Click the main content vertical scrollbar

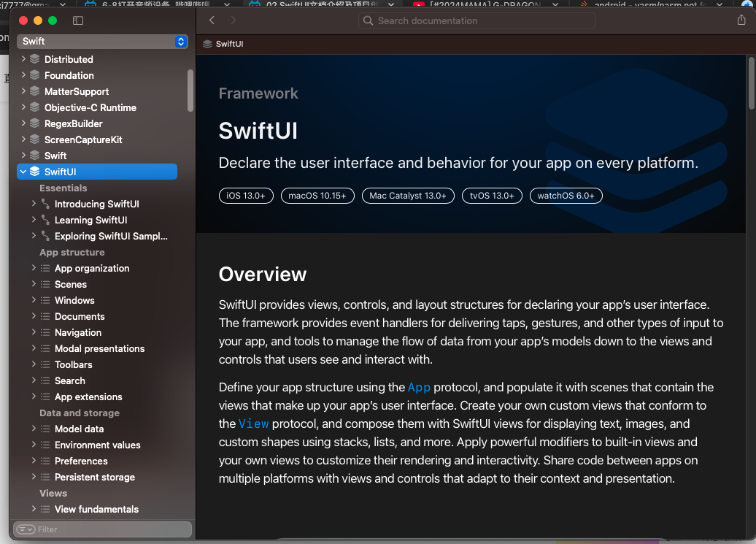pos(751,83)
